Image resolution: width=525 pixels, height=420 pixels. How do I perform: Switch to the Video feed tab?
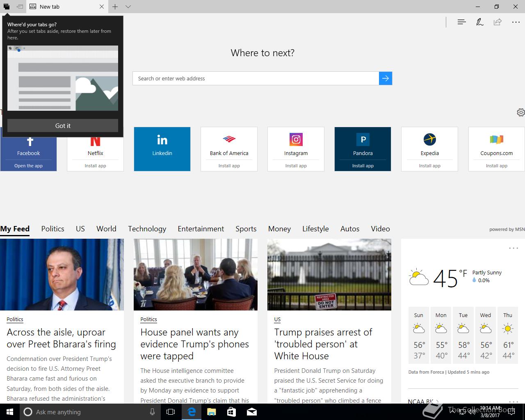point(380,229)
